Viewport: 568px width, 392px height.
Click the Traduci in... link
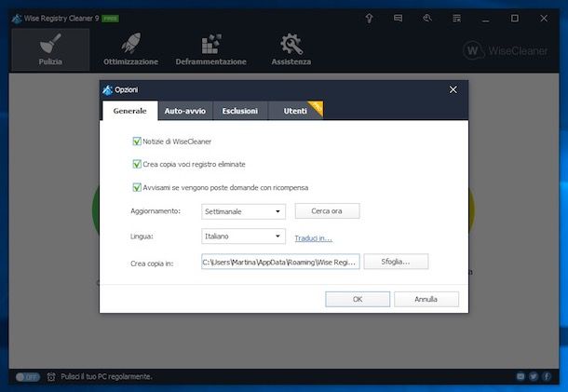pos(314,238)
